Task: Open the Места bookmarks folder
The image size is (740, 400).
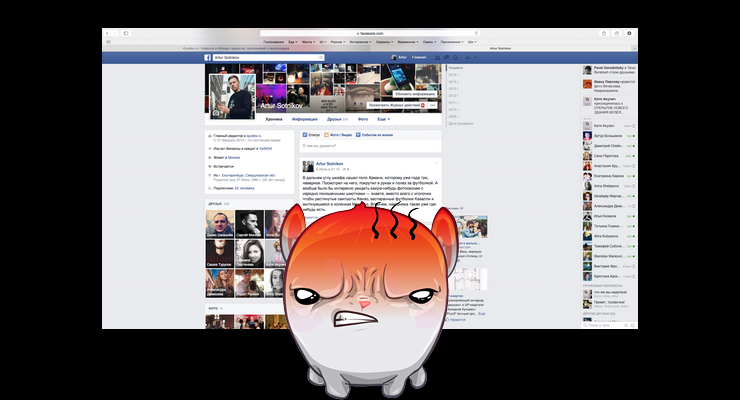Action: pos(308,42)
